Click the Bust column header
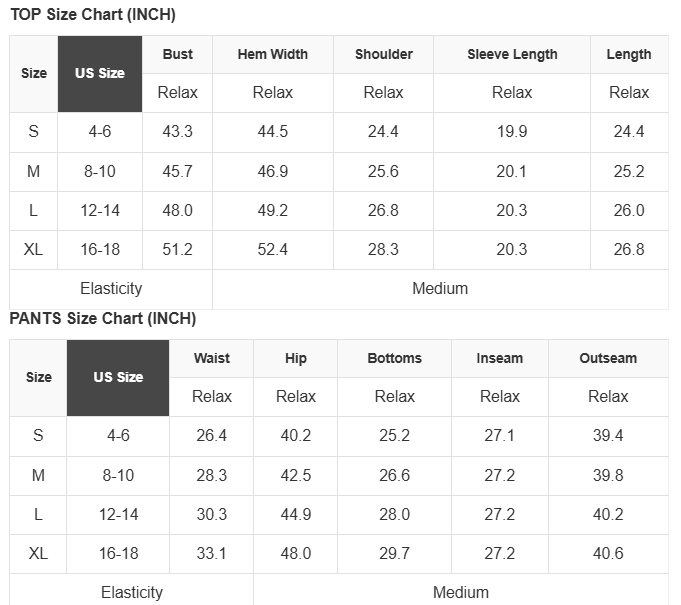The height and width of the screenshot is (605, 681). 177,54
